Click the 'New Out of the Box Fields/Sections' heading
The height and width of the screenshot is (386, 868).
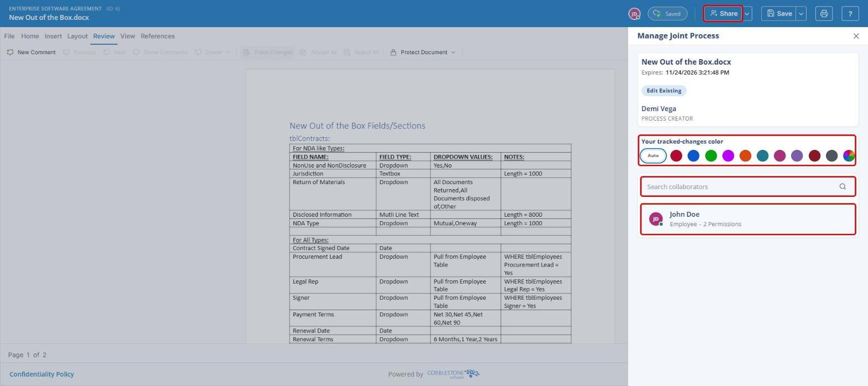pyautogui.click(x=357, y=126)
